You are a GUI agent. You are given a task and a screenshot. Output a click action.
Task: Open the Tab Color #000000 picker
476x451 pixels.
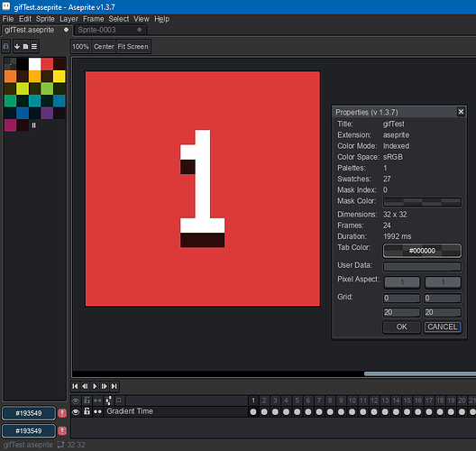pos(422,251)
